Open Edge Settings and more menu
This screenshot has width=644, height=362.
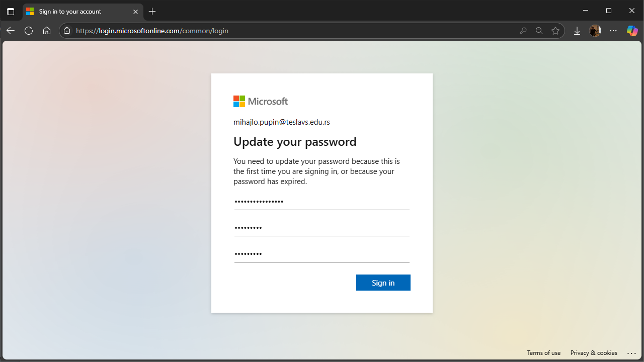tap(613, 31)
